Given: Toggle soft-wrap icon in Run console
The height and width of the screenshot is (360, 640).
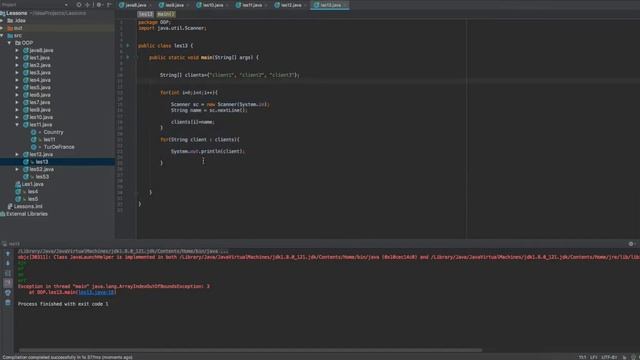Looking at the screenshot, I should [8, 273].
